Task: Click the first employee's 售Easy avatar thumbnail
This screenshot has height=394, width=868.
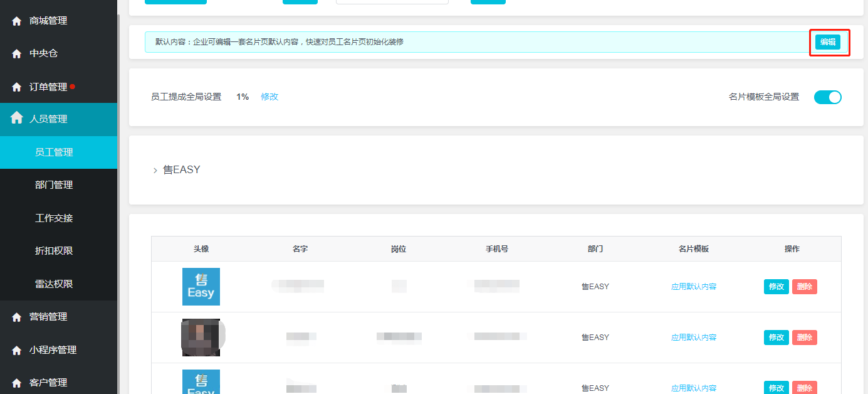Action: click(x=201, y=287)
